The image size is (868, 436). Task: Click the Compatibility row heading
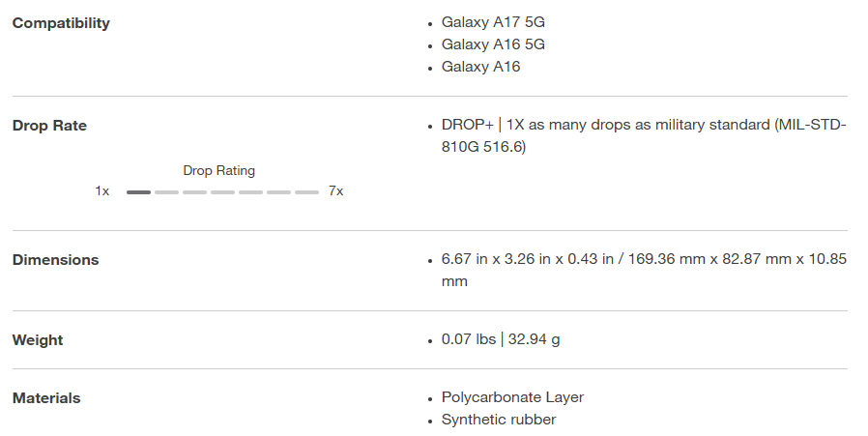(61, 23)
